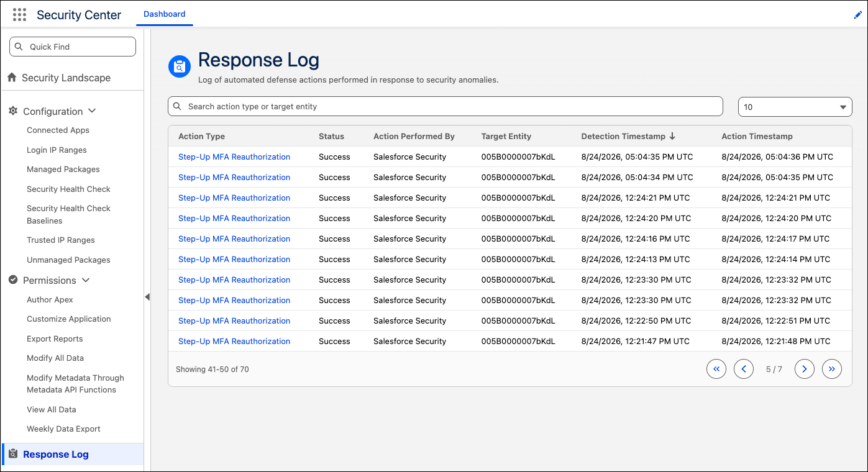Click the magnifier icon in the action search box
The image size is (868, 472).
[x=178, y=106]
